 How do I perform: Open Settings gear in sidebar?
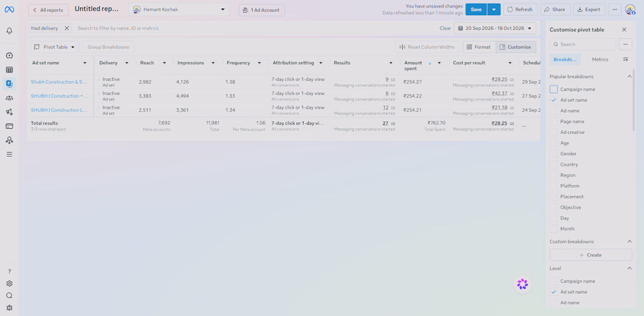9,284
